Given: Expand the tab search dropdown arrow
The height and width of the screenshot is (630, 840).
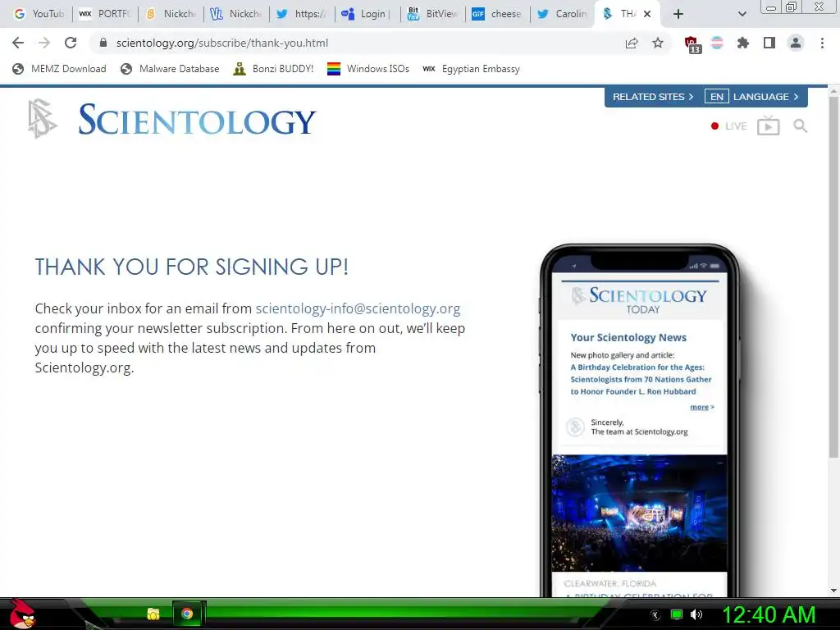Looking at the screenshot, I should point(742,14).
